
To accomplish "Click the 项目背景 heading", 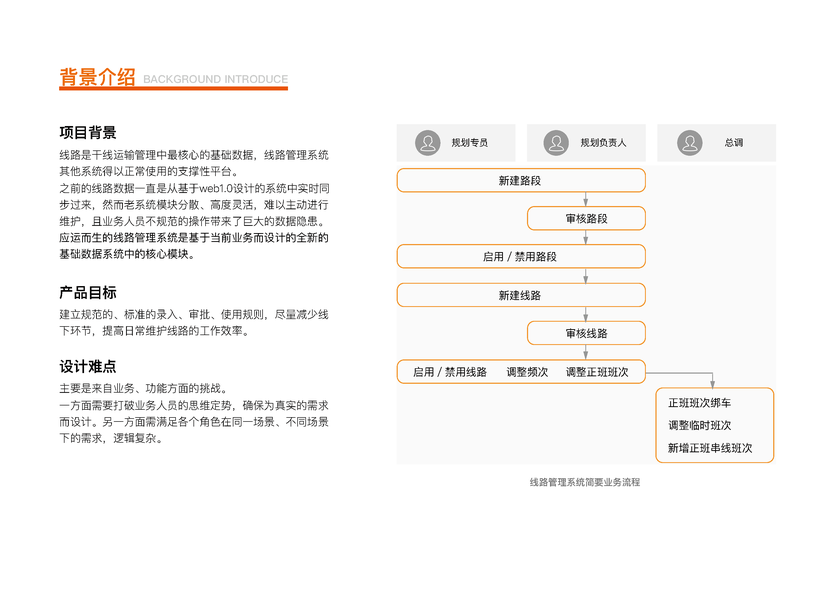I will click(x=88, y=133).
